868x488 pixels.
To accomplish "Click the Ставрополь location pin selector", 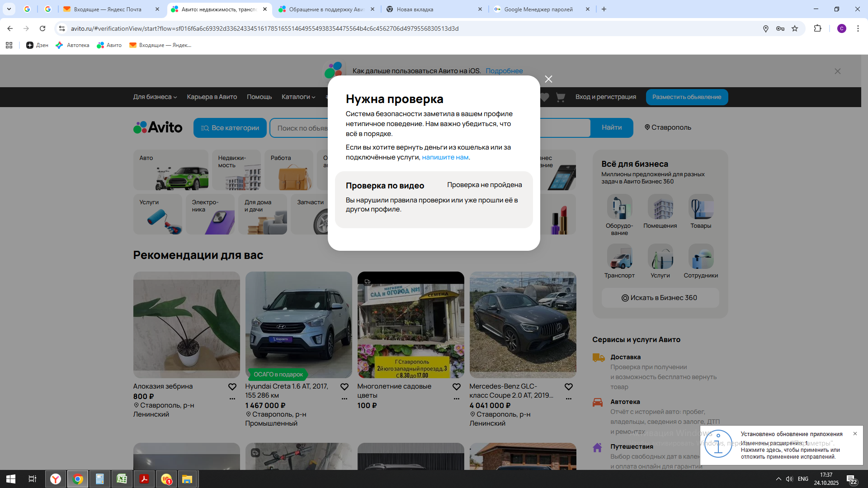I will click(x=668, y=127).
